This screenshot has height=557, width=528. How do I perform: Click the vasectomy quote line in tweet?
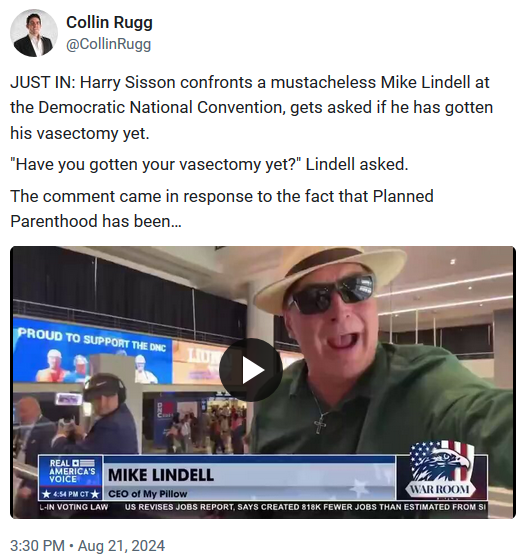[x=209, y=164]
